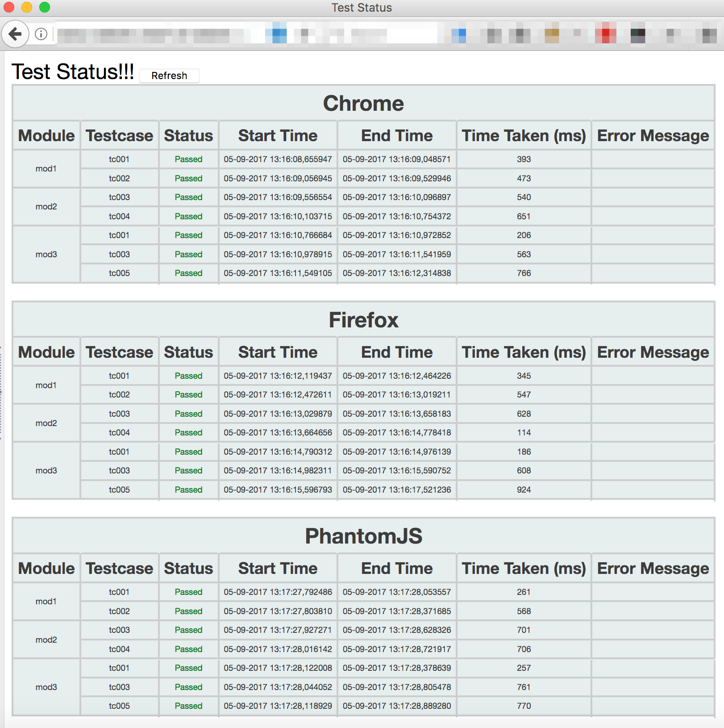Select Chrome start time 13:16:09,556554
Screen dimensions: 724x728
coord(278,197)
